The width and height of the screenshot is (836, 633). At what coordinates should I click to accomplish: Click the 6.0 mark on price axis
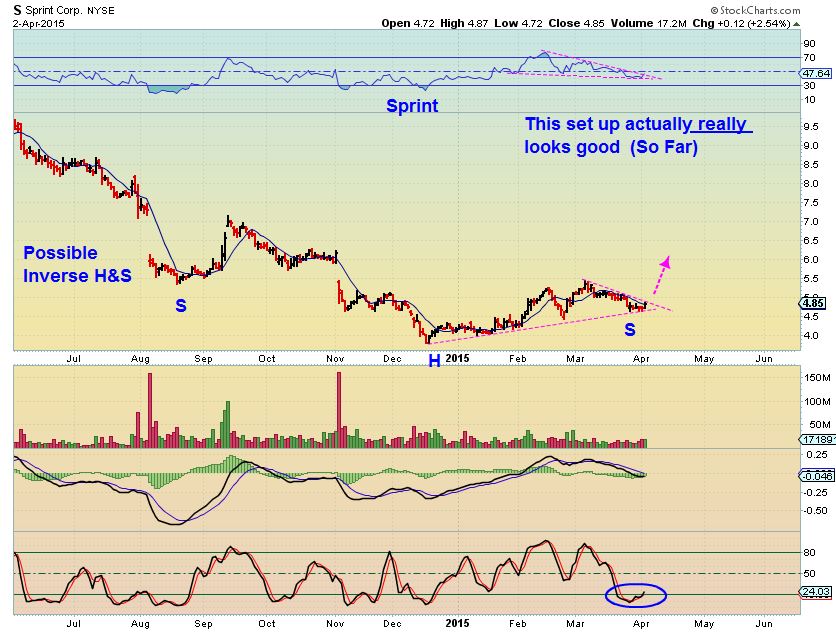811,260
